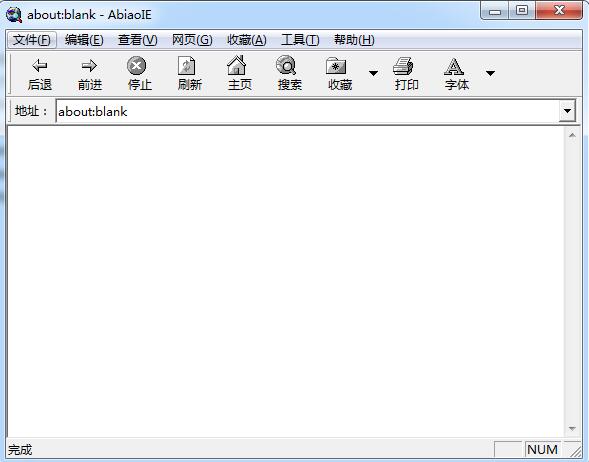Click the about:blank address field
The width and height of the screenshot is (589, 462).
307,111
